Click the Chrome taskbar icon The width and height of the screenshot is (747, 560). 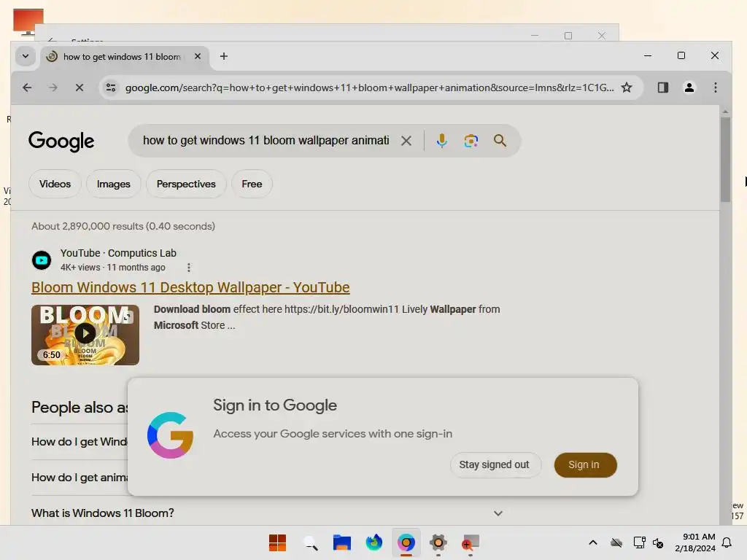(x=406, y=542)
